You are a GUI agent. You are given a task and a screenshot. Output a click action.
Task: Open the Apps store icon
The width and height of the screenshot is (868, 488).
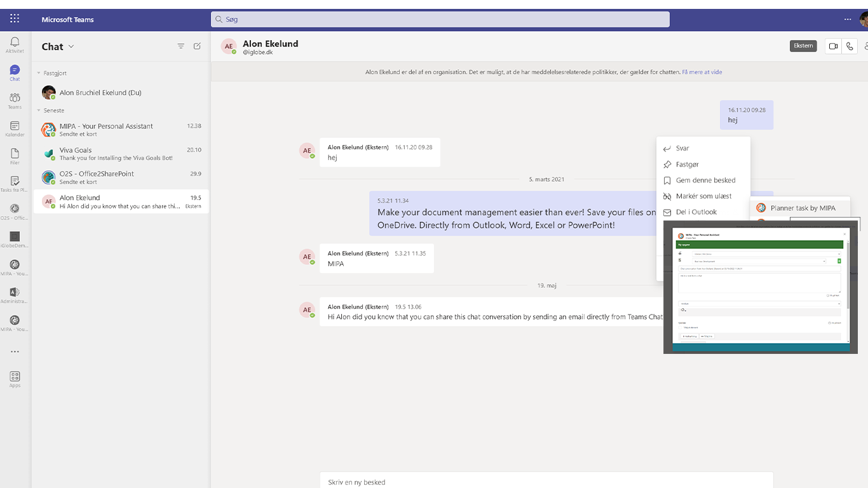click(x=15, y=379)
